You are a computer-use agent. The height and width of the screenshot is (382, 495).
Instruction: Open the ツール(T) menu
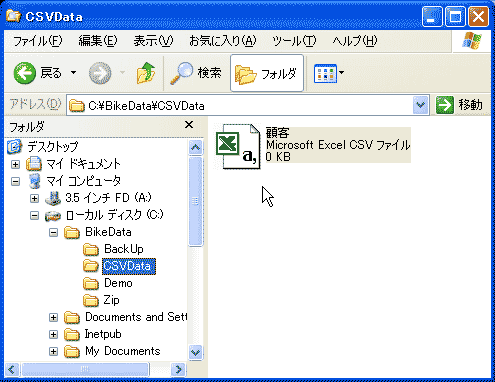(294, 41)
